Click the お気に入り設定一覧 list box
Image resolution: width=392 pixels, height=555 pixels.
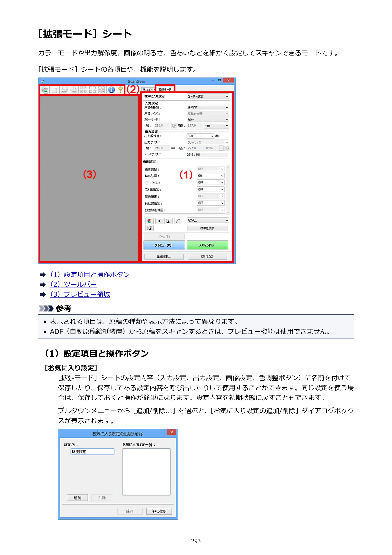pyautogui.click(x=146, y=472)
